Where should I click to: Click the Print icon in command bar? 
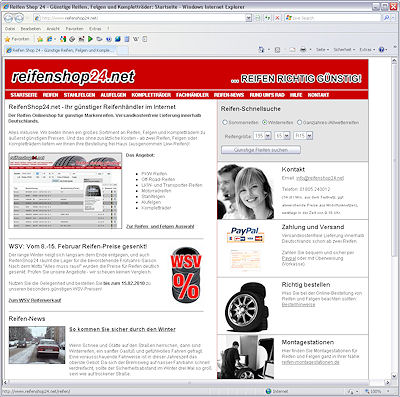tap(303, 50)
